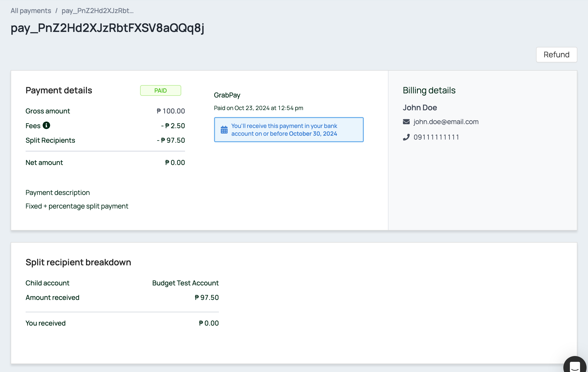Click the PAID status badge
Image resolution: width=588 pixels, height=372 pixels.
(160, 91)
